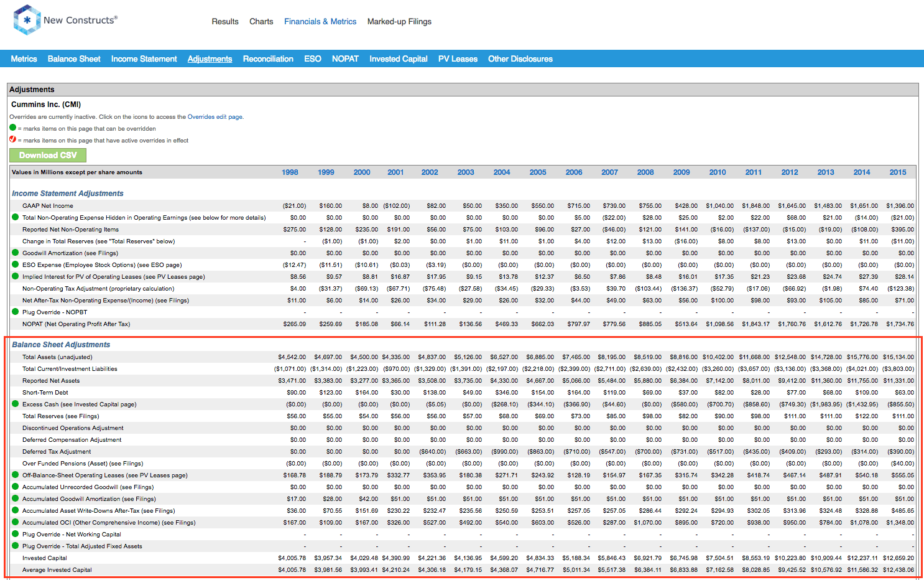Click green dot beside Accumulated Goodwill Amortization
This screenshot has width=924, height=580.
click(16, 498)
